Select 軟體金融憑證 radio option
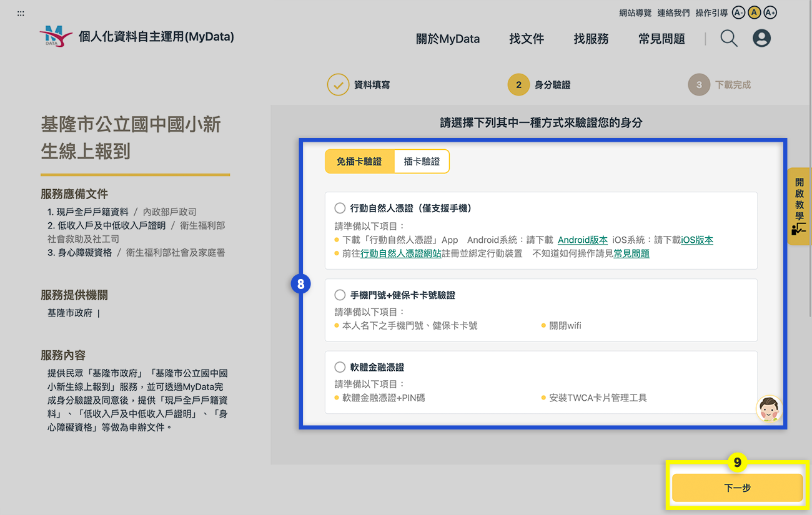 340,367
